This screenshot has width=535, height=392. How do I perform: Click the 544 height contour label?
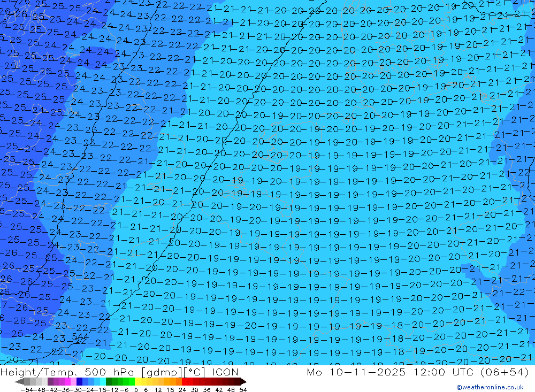tap(80, 337)
